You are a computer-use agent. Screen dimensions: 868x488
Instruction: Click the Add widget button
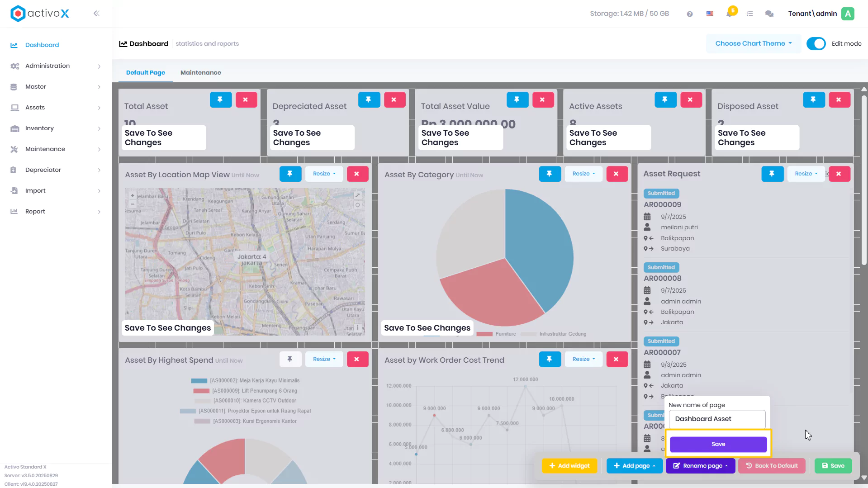[x=569, y=466]
